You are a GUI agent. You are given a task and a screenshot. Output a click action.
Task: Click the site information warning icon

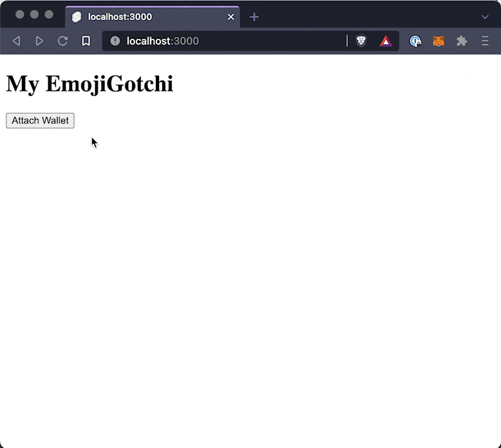tap(115, 41)
